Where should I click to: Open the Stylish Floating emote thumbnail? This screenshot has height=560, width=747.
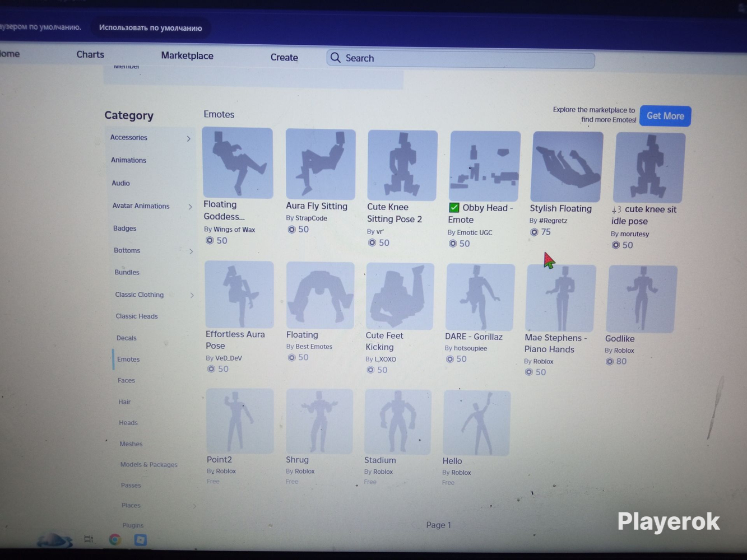point(567,167)
